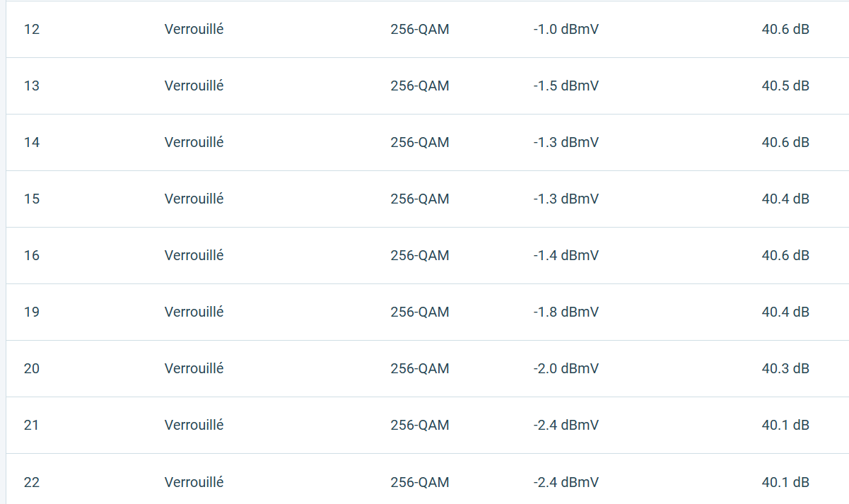Click the Verrouillé status for channel 22

pyautogui.click(x=194, y=482)
